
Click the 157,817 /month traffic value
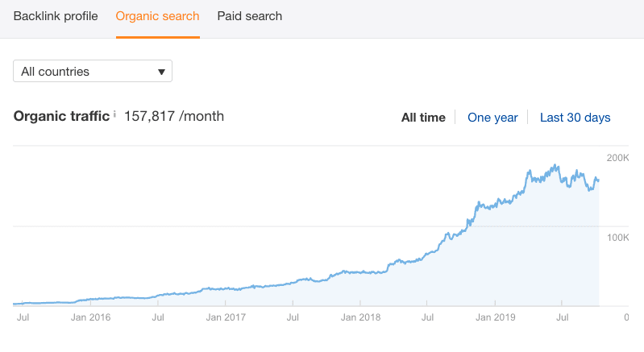(174, 117)
